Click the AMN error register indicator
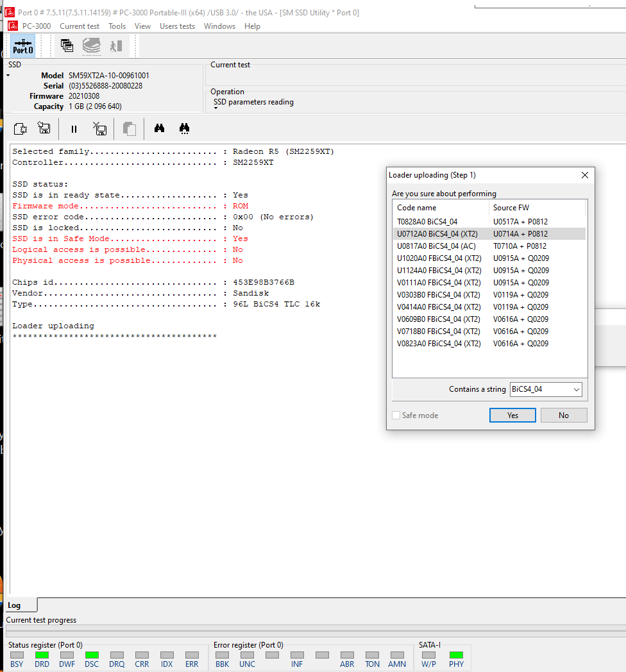The image size is (626, 672). (397, 655)
